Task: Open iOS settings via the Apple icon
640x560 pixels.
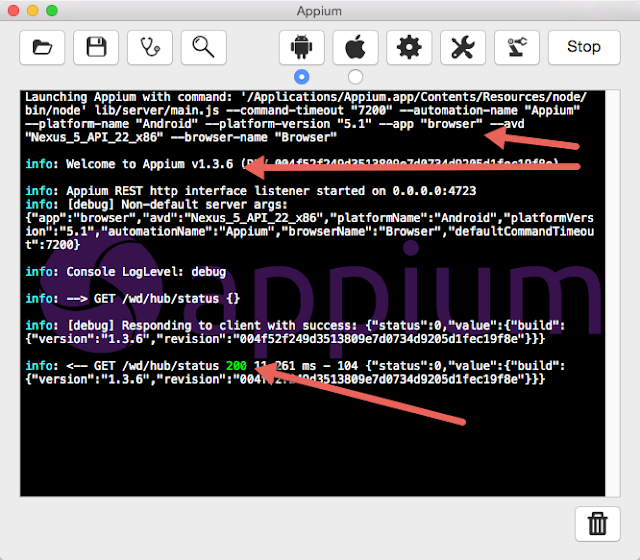Action: click(x=356, y=47)
